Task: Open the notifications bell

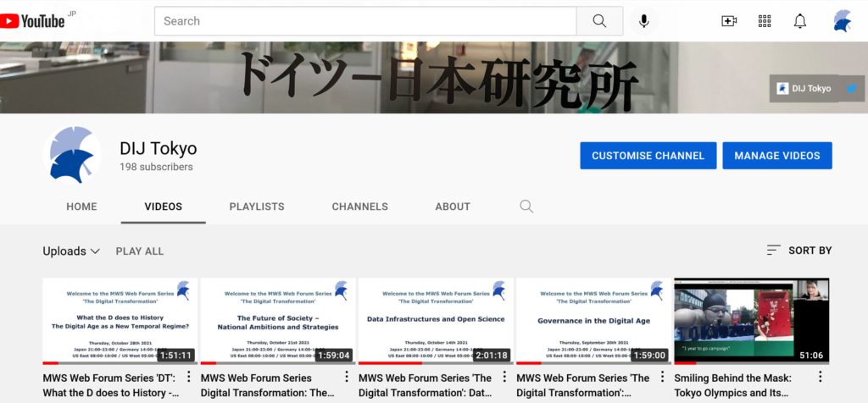Action: point(800,21)
